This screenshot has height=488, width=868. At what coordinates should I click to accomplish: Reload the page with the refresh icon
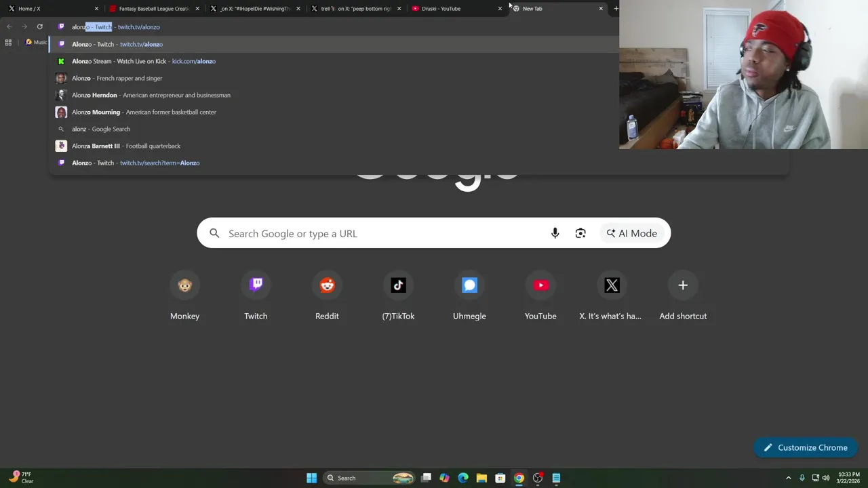click(39, 26)
